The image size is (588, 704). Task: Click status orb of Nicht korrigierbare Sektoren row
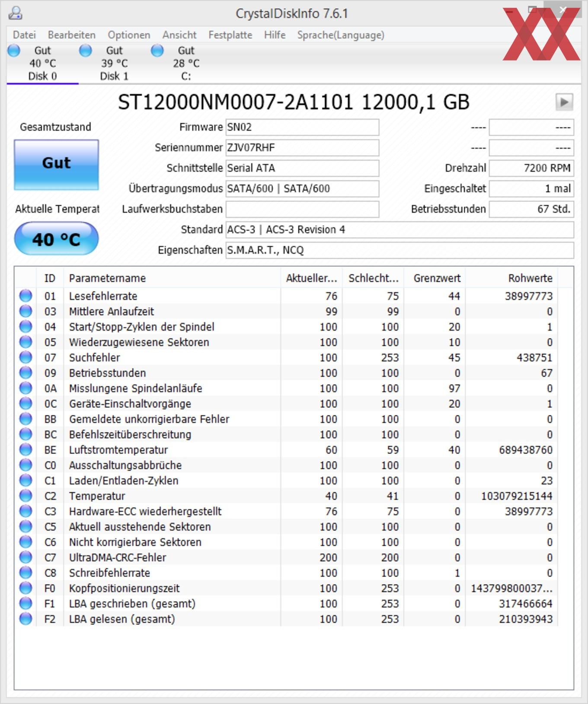click(x=26, y=542)
